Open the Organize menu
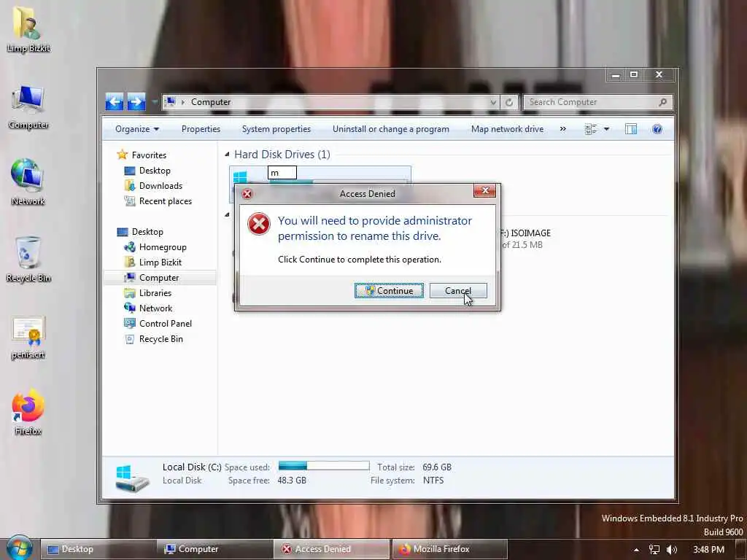Viewport: 747px width, 560px height. click(136, 129)
